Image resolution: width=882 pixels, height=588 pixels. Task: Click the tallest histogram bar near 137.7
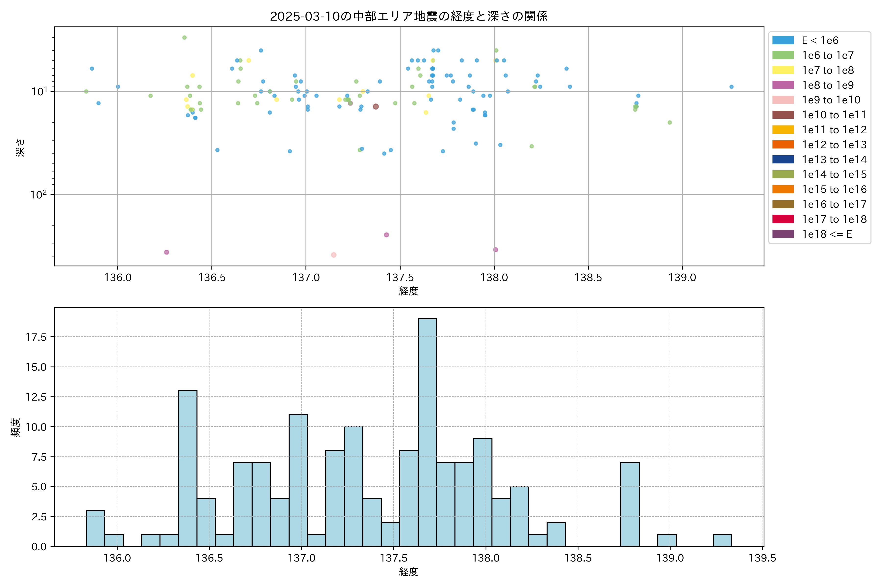[x=427, y=432]
